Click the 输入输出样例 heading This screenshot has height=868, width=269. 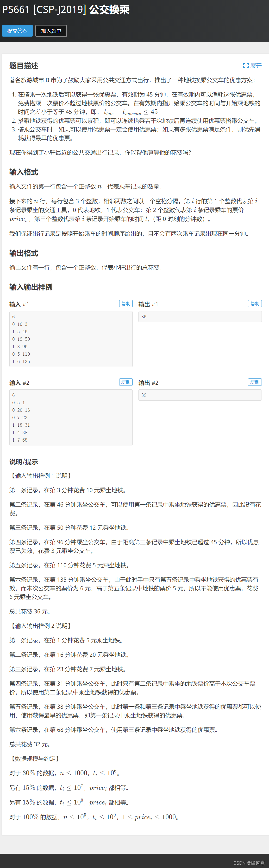pyautogui.click(x=31, y=287)
